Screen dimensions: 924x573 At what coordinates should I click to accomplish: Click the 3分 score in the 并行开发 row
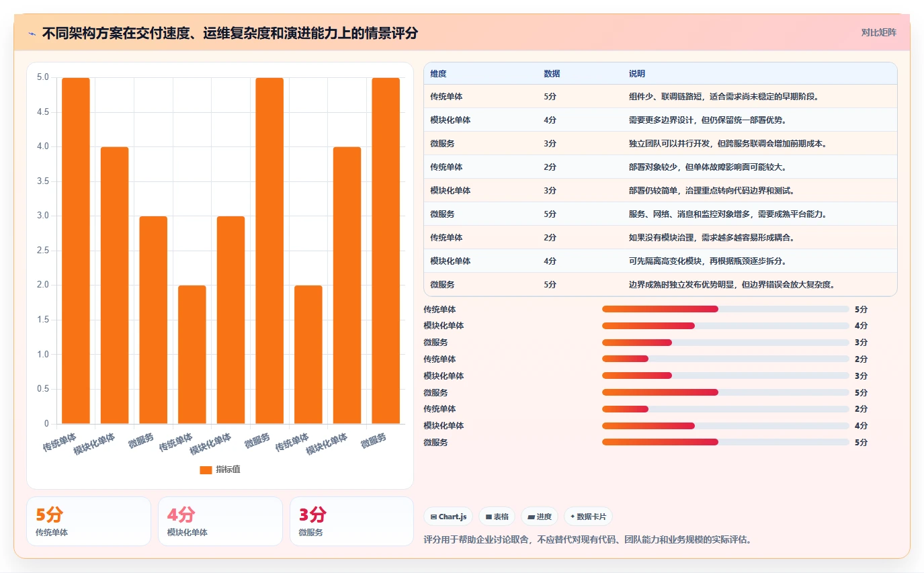[550, 144]
